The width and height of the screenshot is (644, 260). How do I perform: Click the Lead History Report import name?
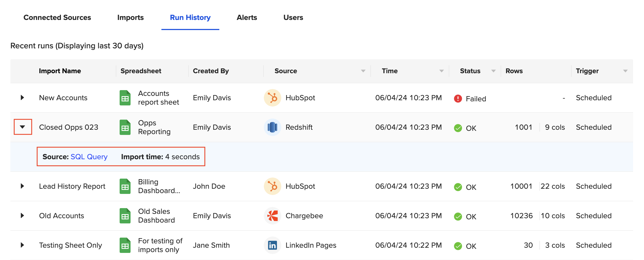point(72,186)
